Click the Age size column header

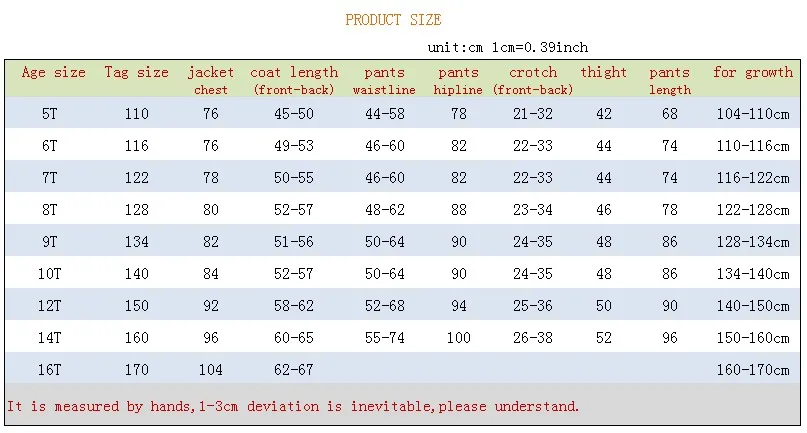coord(54,72)
